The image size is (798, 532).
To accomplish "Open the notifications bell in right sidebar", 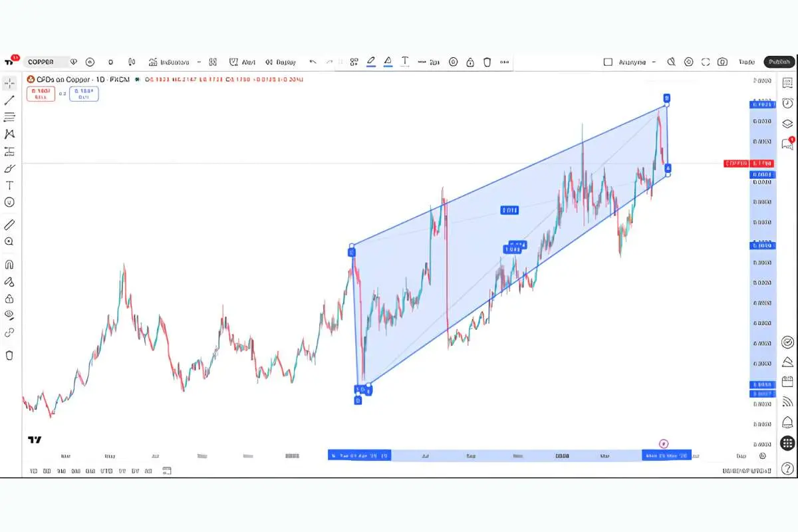I will [x=787, y=422].
